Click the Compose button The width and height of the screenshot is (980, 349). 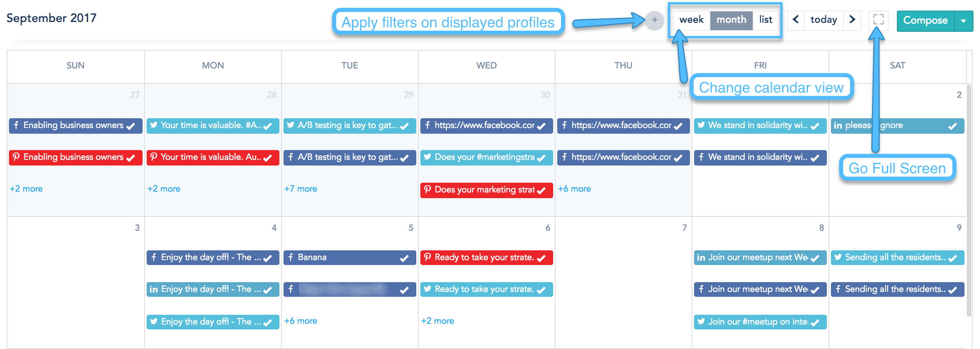925,20
